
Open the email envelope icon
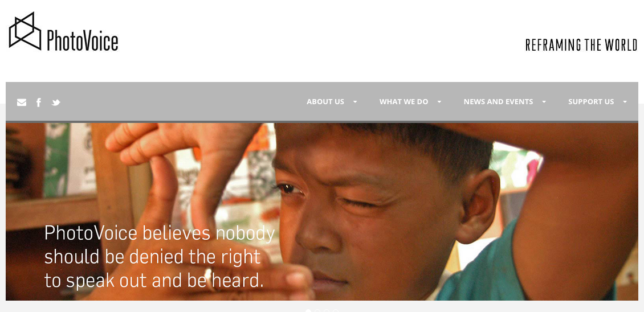pos(22,102)
